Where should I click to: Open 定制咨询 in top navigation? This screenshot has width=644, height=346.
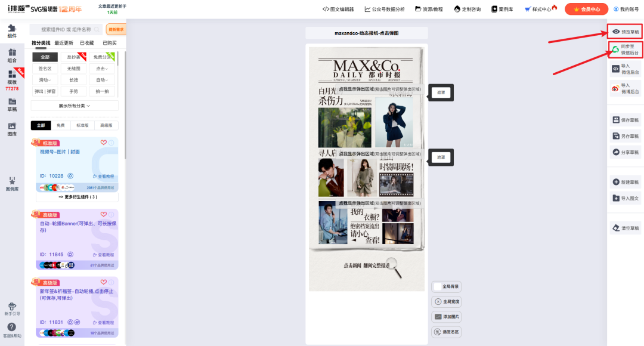point(467,9)
